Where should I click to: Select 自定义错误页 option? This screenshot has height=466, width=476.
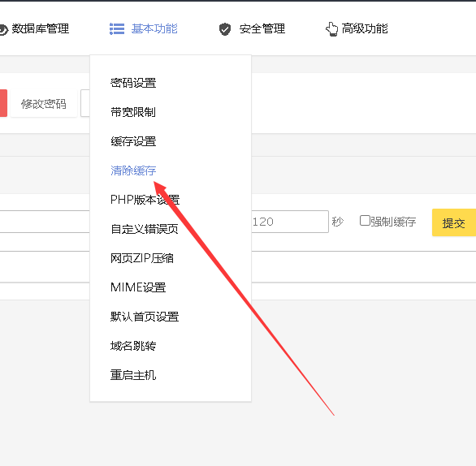click(145, 229)
